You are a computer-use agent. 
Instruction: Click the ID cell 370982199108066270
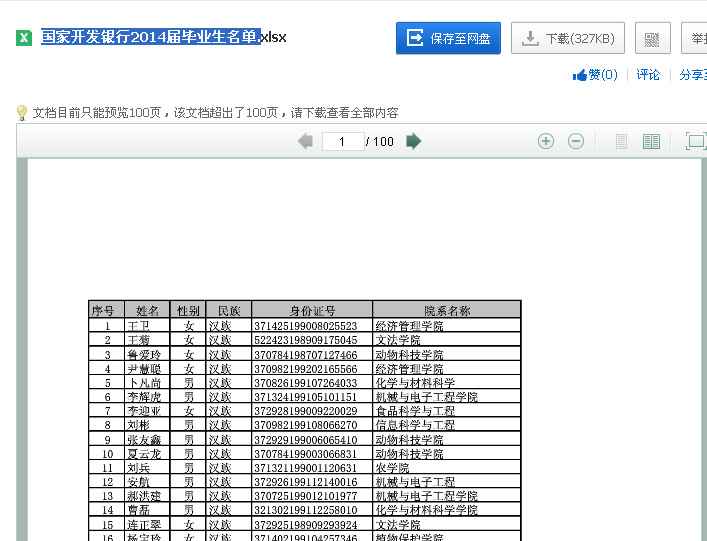[x=312, y=425]
